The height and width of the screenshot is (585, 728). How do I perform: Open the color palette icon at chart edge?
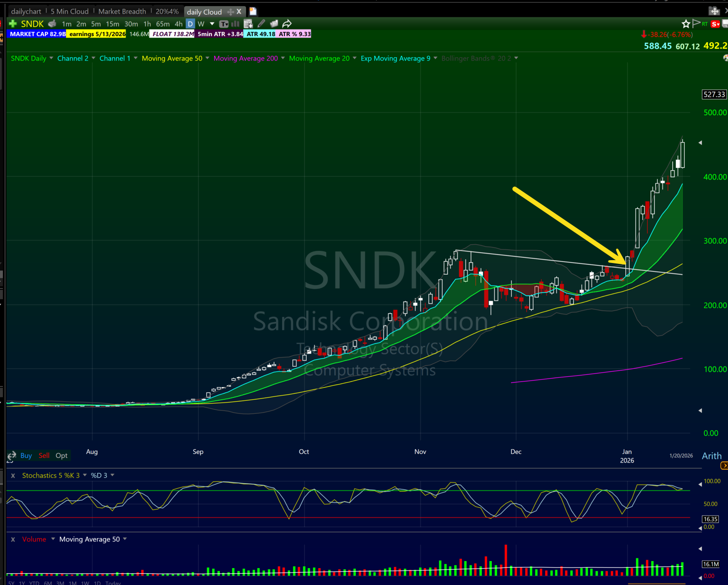(726, 58)
